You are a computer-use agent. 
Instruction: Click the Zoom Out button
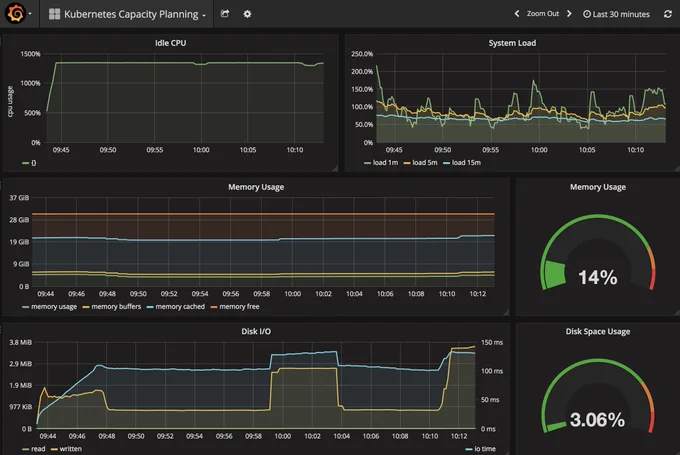543,14
